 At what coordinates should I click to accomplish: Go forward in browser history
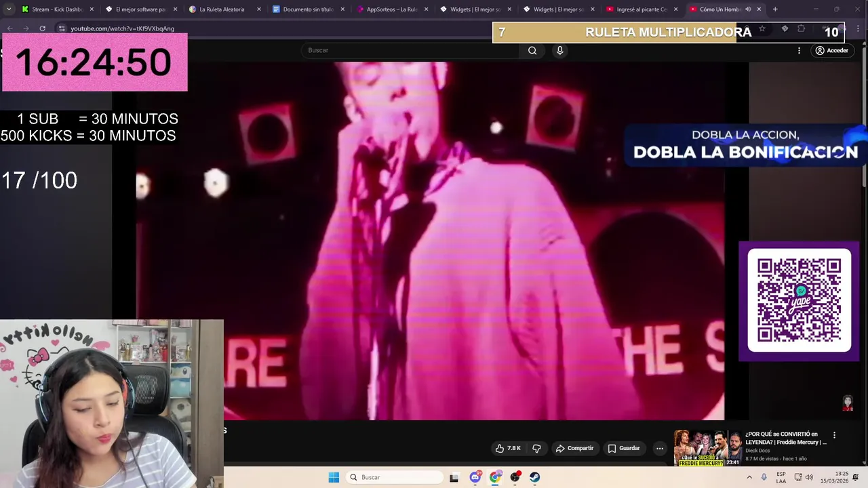coord(26,28)
